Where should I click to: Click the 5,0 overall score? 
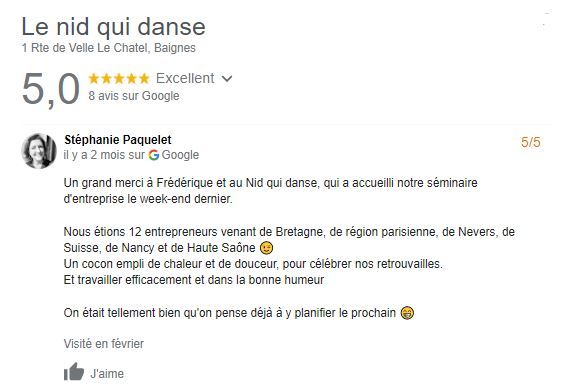coord(51,89)
